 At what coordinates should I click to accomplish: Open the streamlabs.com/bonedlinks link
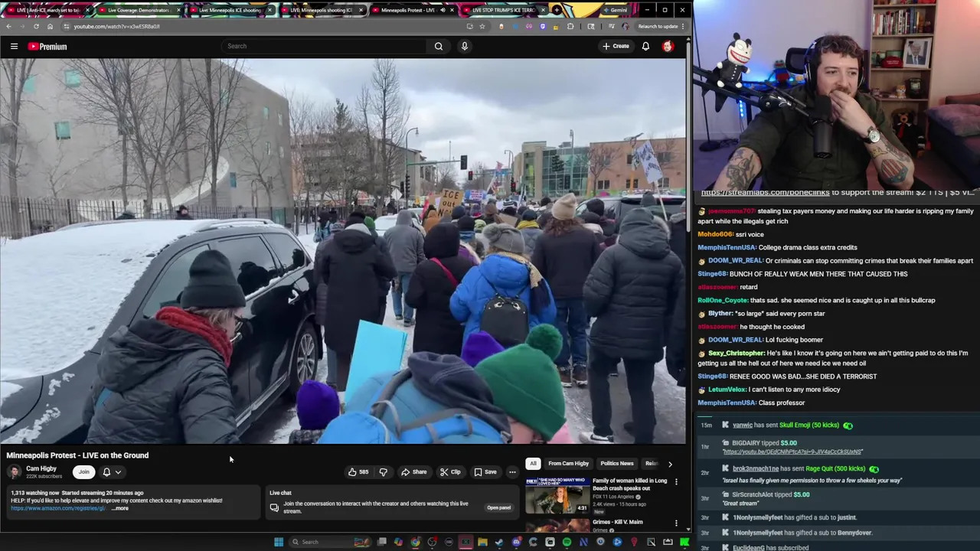(x=765, y=193)
